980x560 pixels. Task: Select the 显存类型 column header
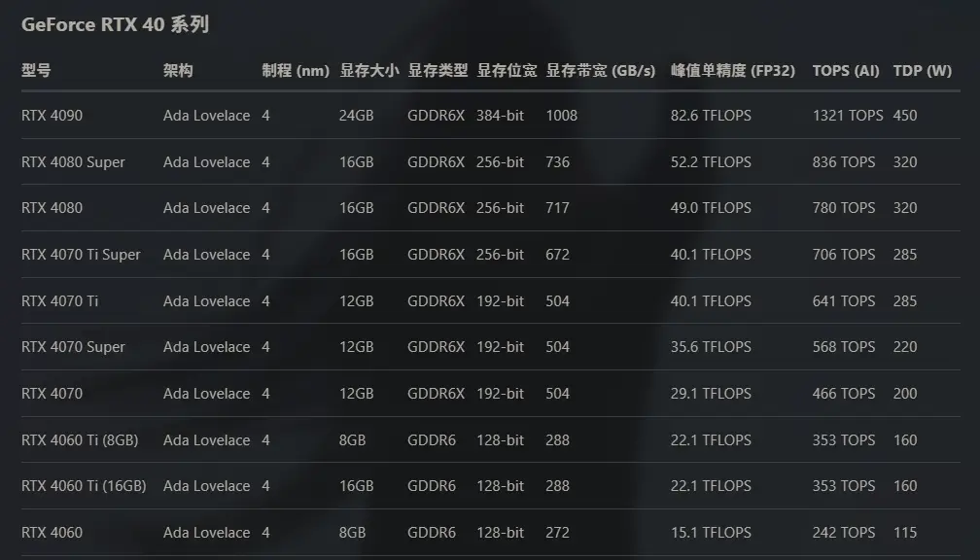[437, 71]
